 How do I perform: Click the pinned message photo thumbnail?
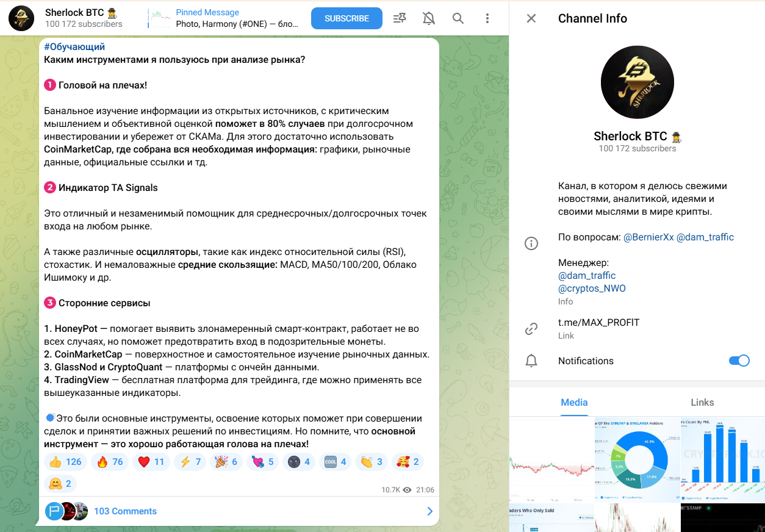coord(161,18)
